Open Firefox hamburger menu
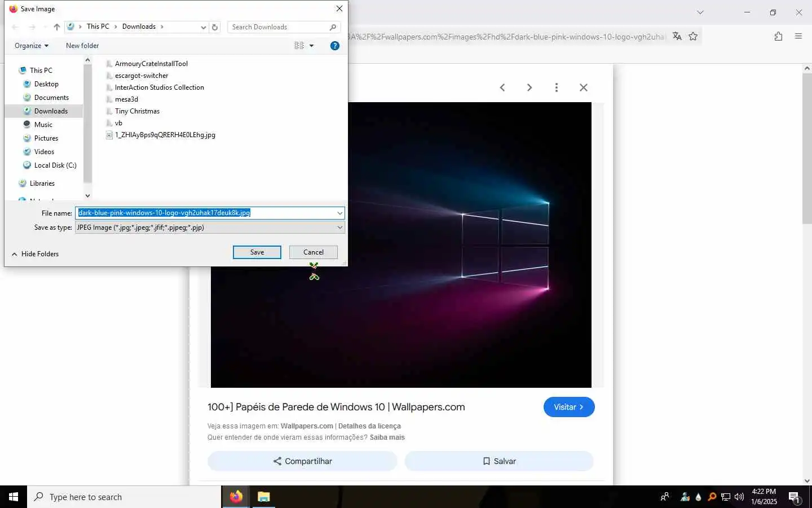Image resolution: width=812 pixels, height=508 pixels. point(798,36)
